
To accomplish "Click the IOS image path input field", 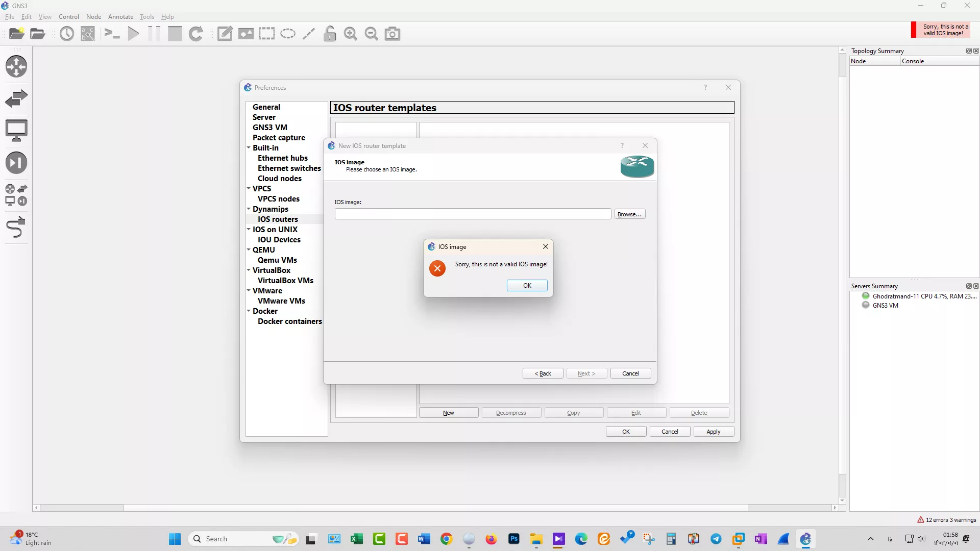I will coord(473,214).
